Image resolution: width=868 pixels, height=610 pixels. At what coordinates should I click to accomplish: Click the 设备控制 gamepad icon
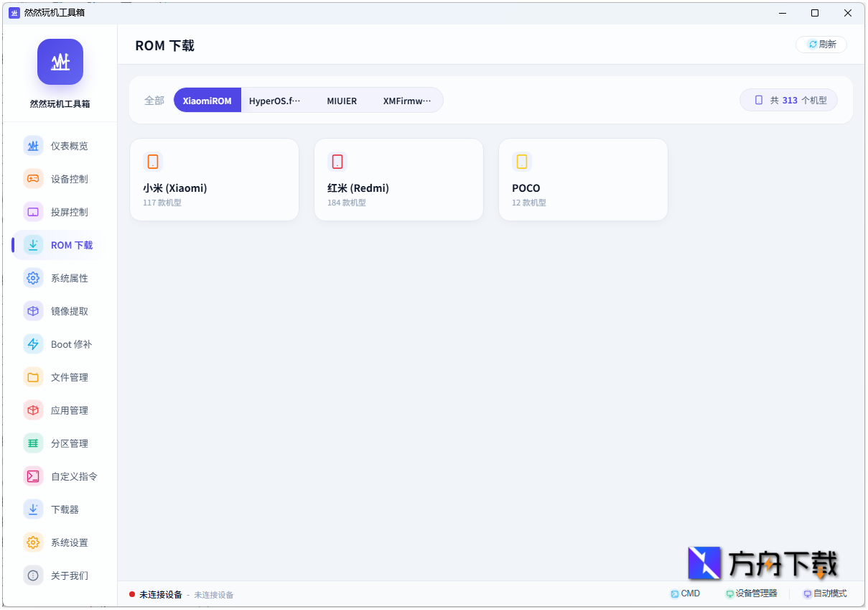click(33, 179)
